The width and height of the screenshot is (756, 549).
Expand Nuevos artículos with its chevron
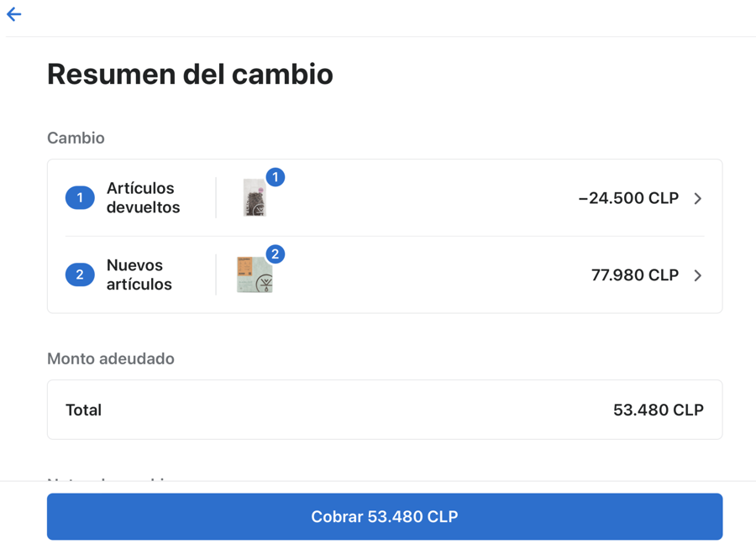tap(698, 275)
